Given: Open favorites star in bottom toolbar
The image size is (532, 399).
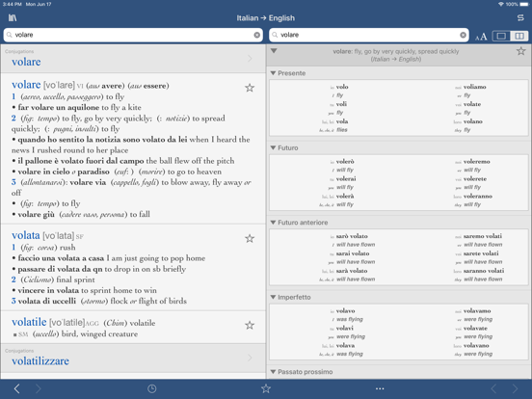Looking at the screenshot, I should [266, 388].
